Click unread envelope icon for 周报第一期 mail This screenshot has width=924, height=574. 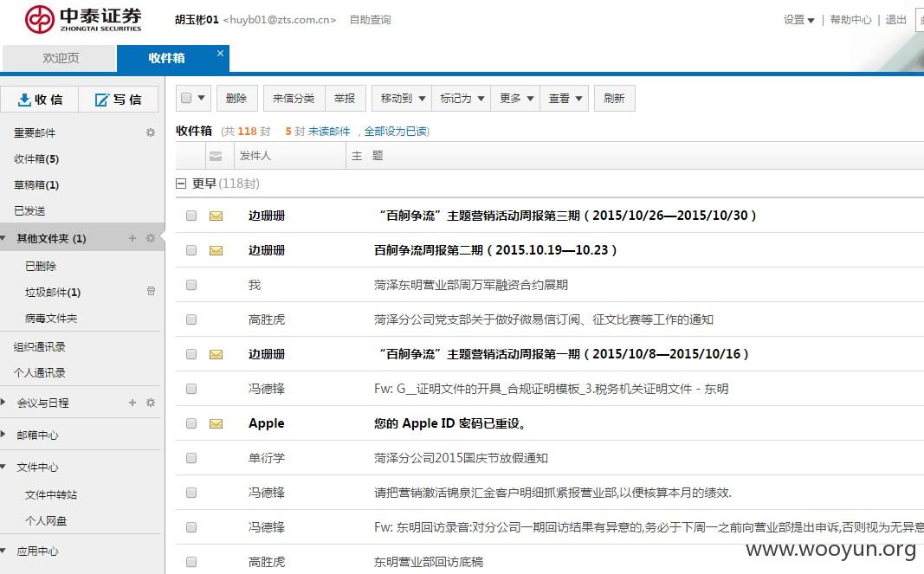click(216, 354)
